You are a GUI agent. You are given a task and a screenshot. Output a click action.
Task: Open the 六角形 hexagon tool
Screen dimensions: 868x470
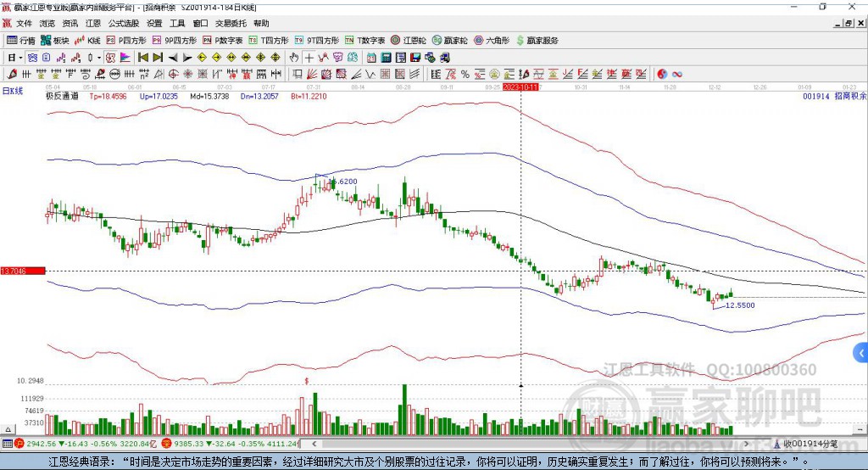[492, 41]
